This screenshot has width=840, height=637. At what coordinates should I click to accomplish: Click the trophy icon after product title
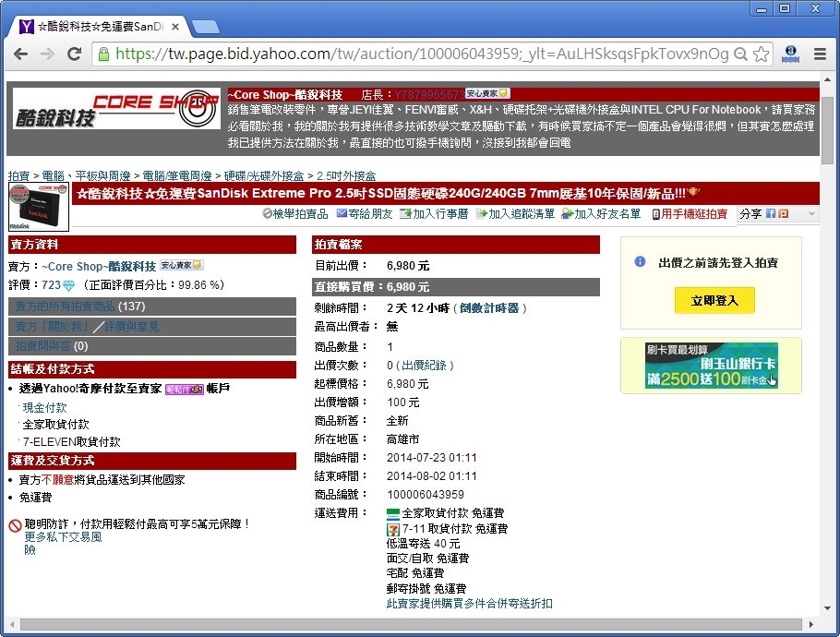pos(693,192)
